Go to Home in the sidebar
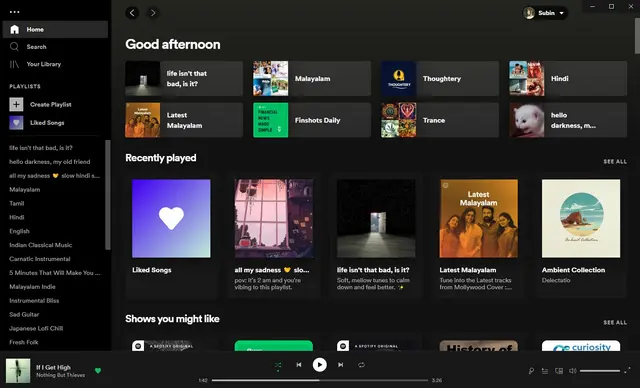Image resolution: width=640 pixels, height=388 pixels. pyautogui.click(x=55, y=29)
